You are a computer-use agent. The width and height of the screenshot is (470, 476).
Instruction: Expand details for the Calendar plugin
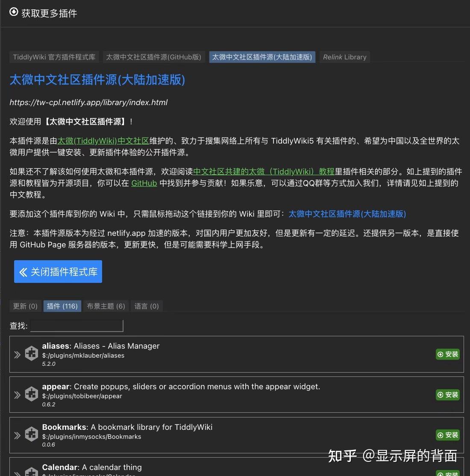coord(17,473)
